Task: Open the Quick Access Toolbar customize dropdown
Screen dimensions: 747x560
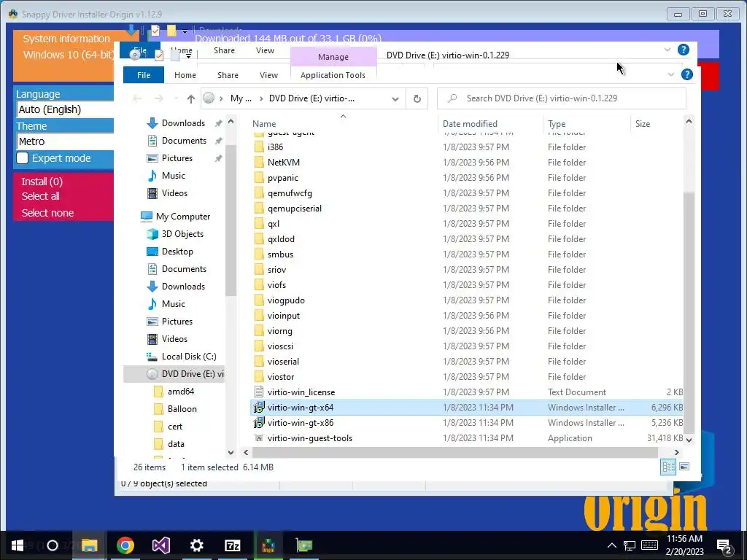Action: pyautogui.click(x=188, y=56)
